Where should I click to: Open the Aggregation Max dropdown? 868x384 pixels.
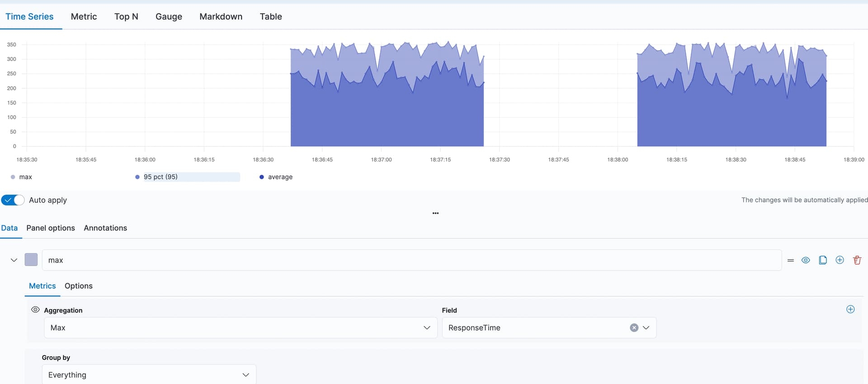tap(241, 328)
